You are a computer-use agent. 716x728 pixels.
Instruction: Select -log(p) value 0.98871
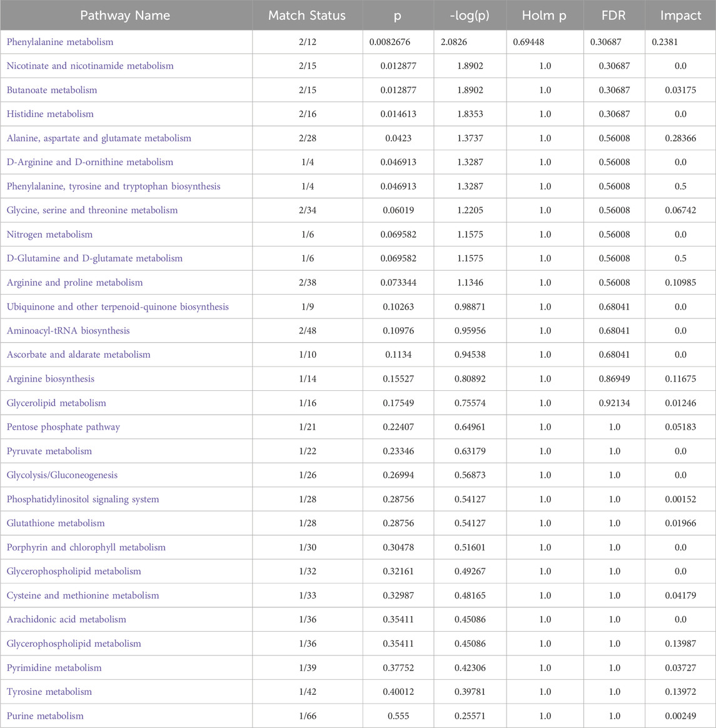point(470,307)
